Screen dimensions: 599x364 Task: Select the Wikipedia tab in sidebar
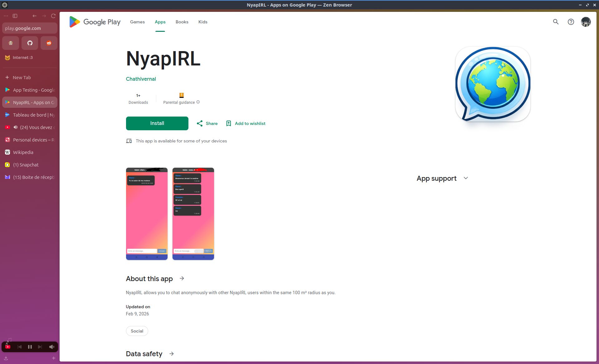pyautogui.click(x=23, y=152)
